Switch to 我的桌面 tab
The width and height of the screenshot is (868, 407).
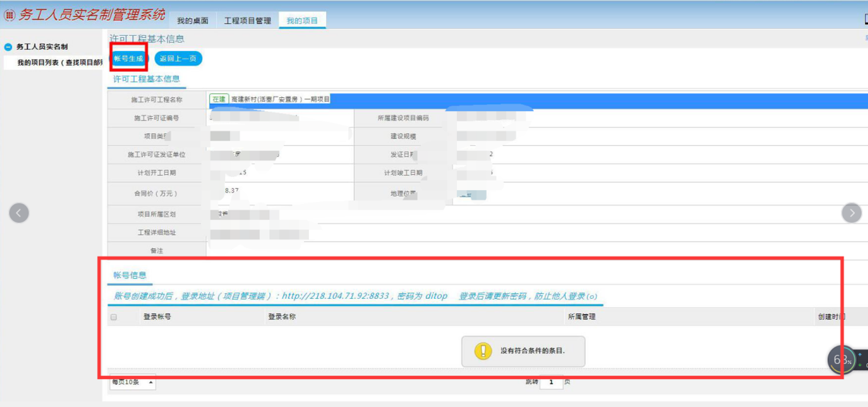tap(192, 21)
